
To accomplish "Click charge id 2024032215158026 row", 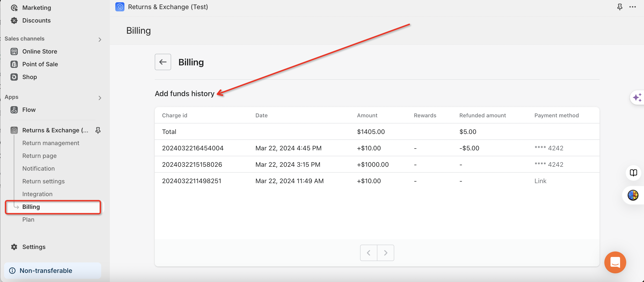I will click(192, 164).
